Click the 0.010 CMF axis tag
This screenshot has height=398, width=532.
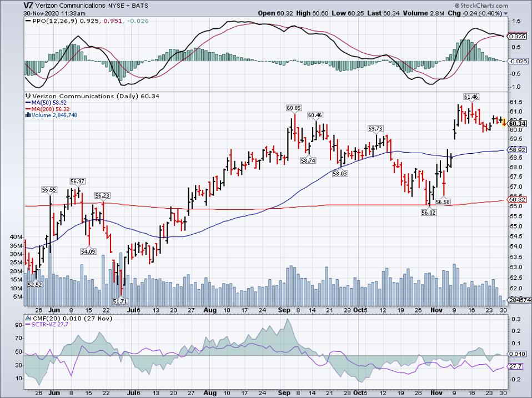(518, 354)
